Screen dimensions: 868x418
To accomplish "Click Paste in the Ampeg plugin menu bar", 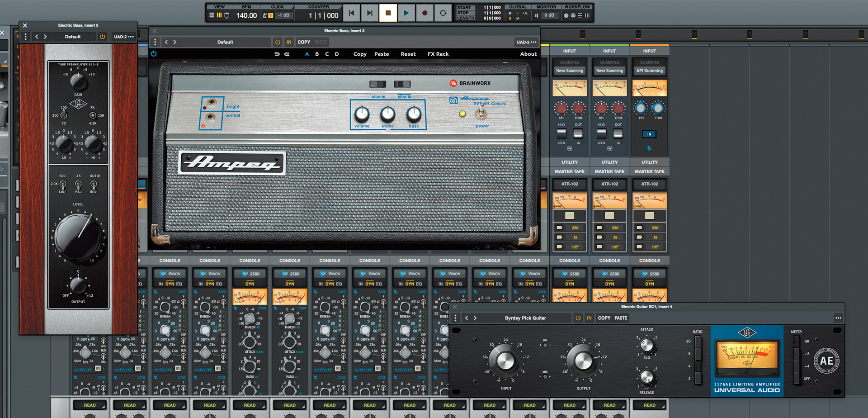I will pyautogui.click(x=382, y=54).
